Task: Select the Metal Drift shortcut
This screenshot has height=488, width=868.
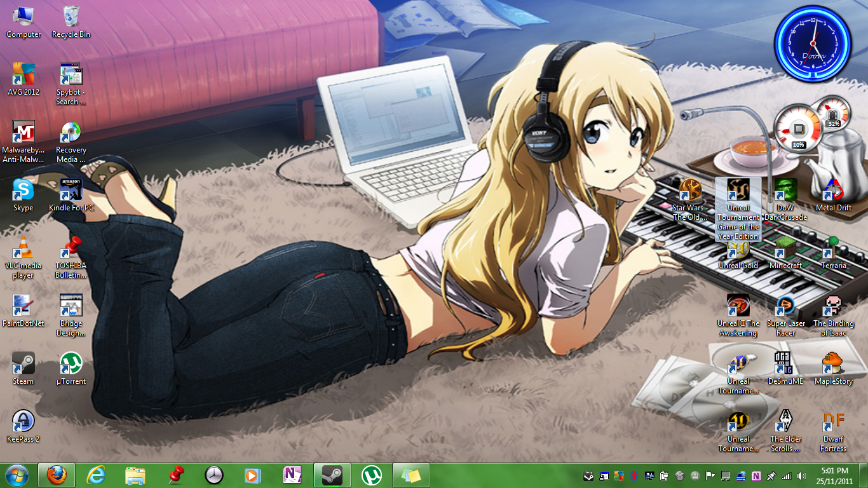Action: (x=834, y=195)
